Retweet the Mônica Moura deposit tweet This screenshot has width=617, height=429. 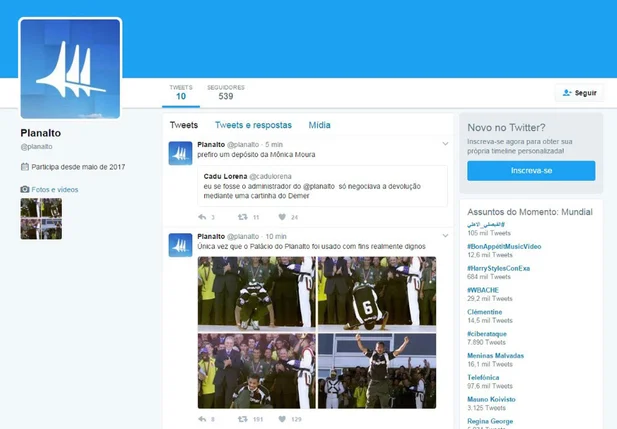(x=243, y=217)
